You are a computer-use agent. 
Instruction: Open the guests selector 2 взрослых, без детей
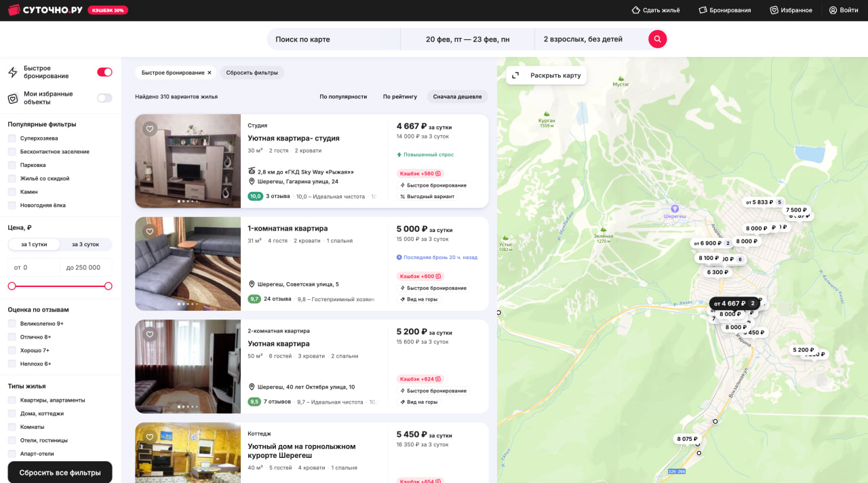[x=583, y=39]
